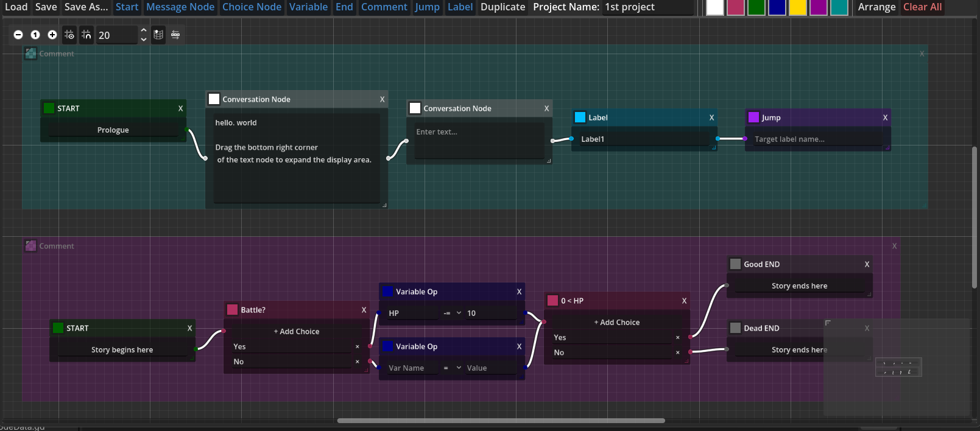Select the purple color swatch
Viewport: 980px width, 431px height.
tap(819, 7)
